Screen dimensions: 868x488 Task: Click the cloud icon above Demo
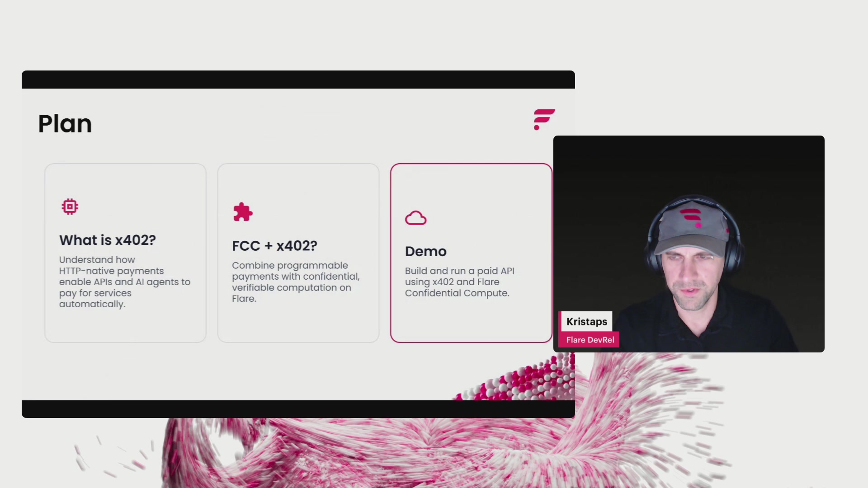click(416, 218)
